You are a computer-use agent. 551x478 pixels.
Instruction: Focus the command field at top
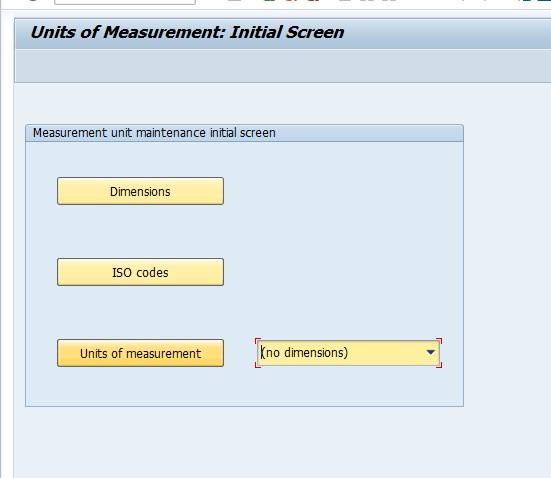tap(125, 2)
